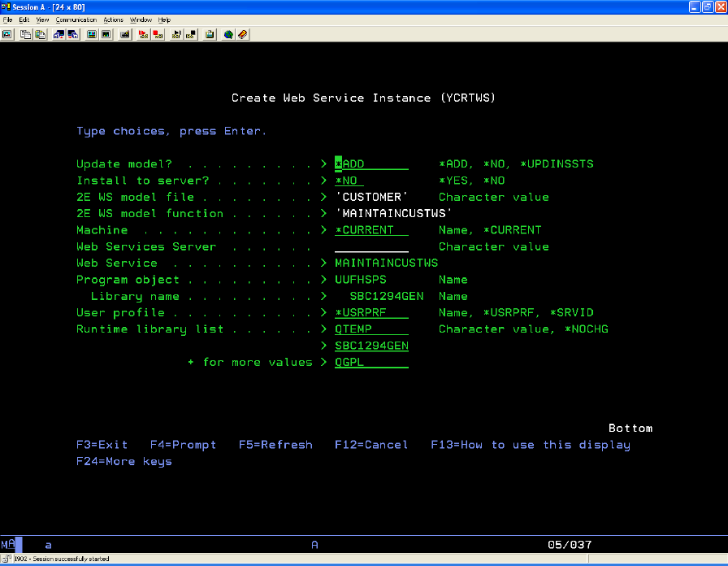The width and height of the screenshot is (728, 566).
Task: Open the Color mapping toolbar icon
Action: coord(106,34)
